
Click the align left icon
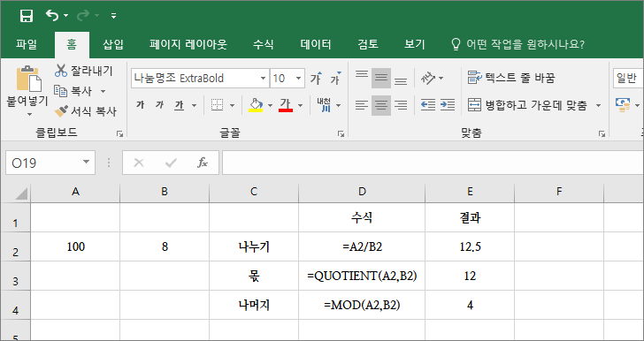pos(362,105)
